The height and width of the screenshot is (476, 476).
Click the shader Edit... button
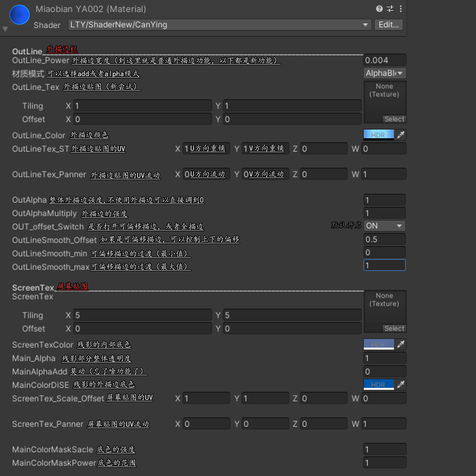389,25
